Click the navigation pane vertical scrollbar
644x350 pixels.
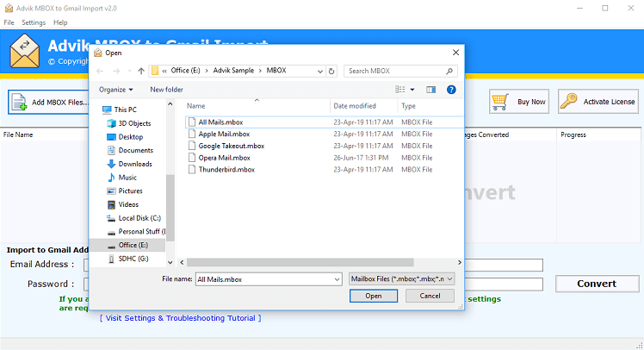pos(170,208)
